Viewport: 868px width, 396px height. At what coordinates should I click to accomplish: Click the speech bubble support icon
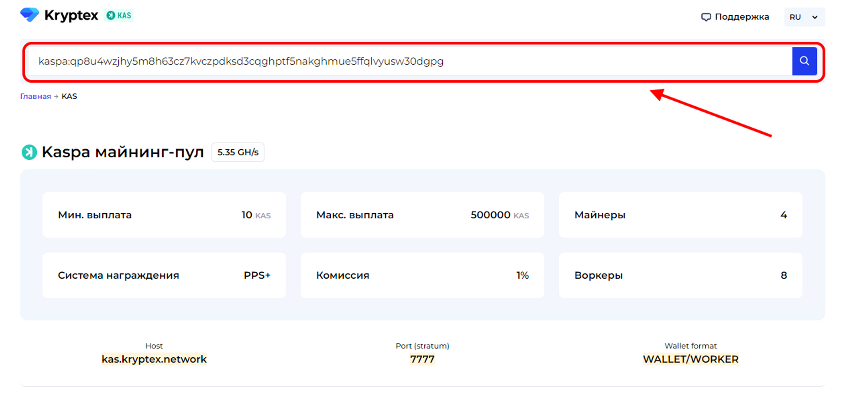706,17
